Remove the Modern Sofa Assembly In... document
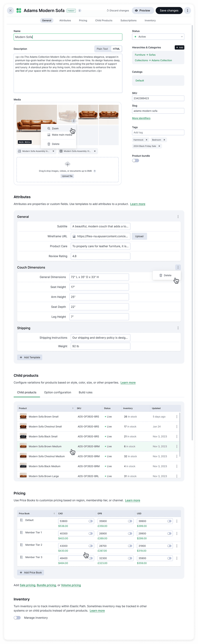 click(53, 151)
